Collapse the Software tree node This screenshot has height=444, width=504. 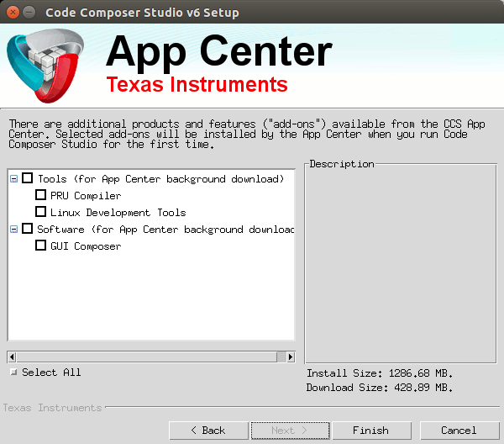coord(13,230)
